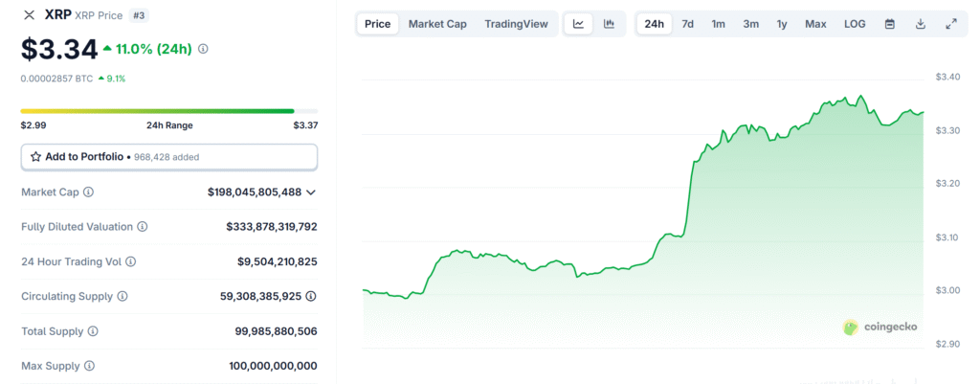Choose the Max time range

pos(815,24)
